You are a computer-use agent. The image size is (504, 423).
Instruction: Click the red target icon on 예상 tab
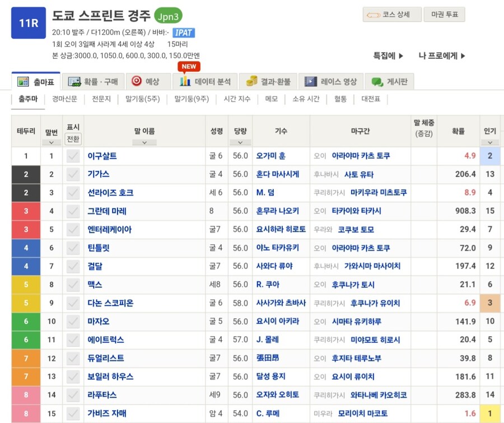[x=138, y=80]
